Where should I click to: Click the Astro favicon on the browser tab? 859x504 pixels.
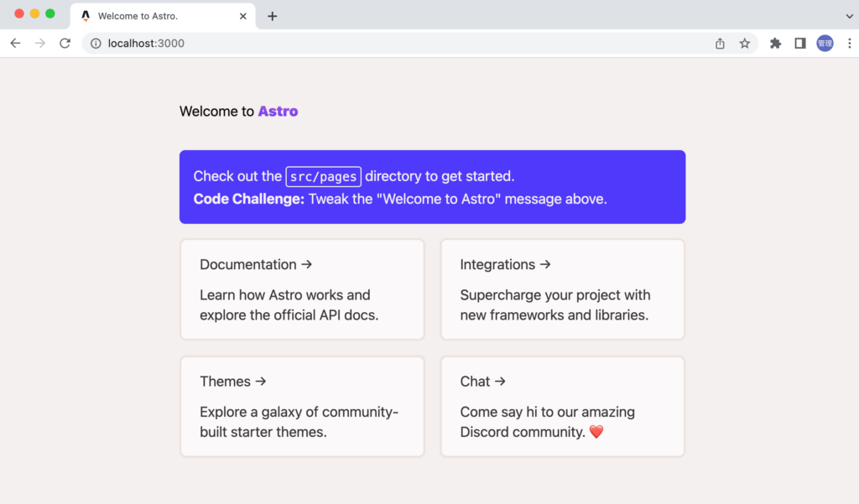point(85,15)
